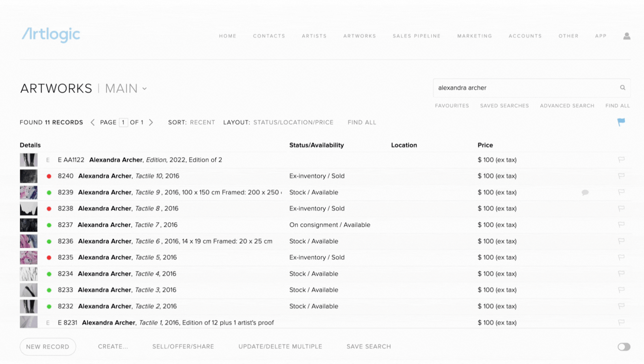This screenshot has height=364, width=644.
Task: Toggle flag on Tactile 1 row
Action: [621, 322]
